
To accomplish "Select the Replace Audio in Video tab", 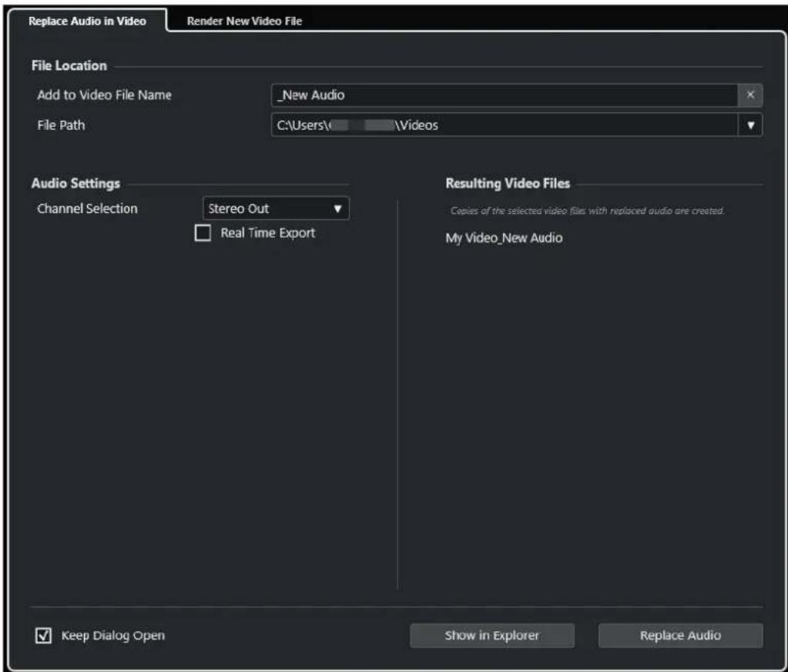I will click(88, 21).
